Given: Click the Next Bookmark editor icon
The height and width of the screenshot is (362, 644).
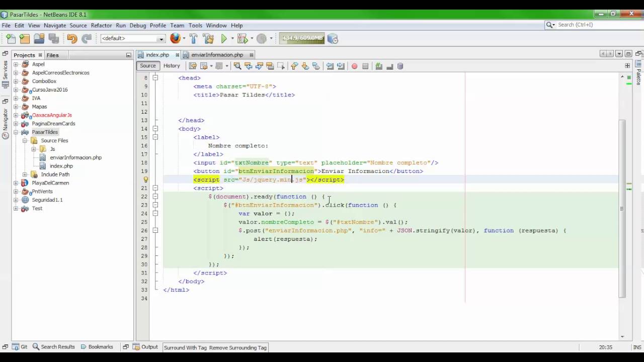Looking at the screenshot, I should (x=305, y=66).
